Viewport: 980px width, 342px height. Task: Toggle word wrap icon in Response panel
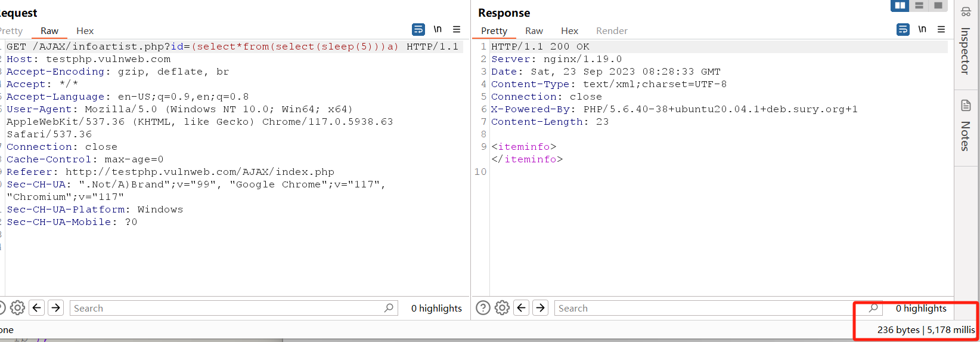coord(903,29)
